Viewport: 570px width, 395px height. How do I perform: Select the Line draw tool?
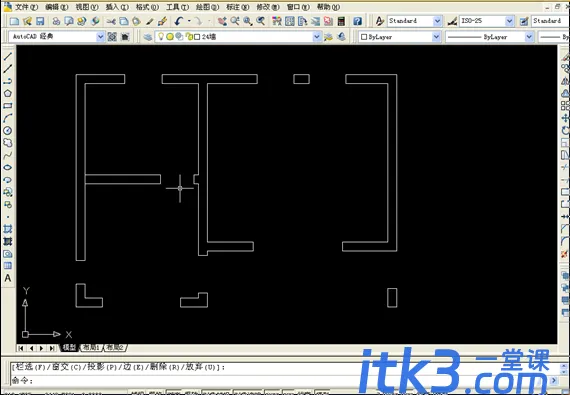click(8, 56)
